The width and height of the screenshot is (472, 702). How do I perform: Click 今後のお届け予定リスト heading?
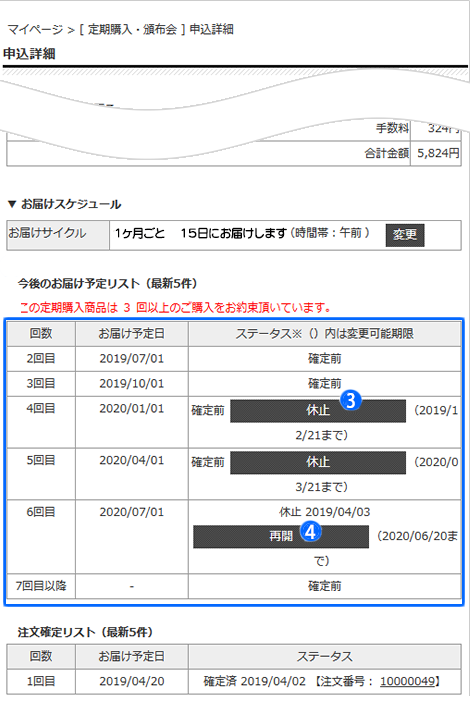click(x=107, y=283)
